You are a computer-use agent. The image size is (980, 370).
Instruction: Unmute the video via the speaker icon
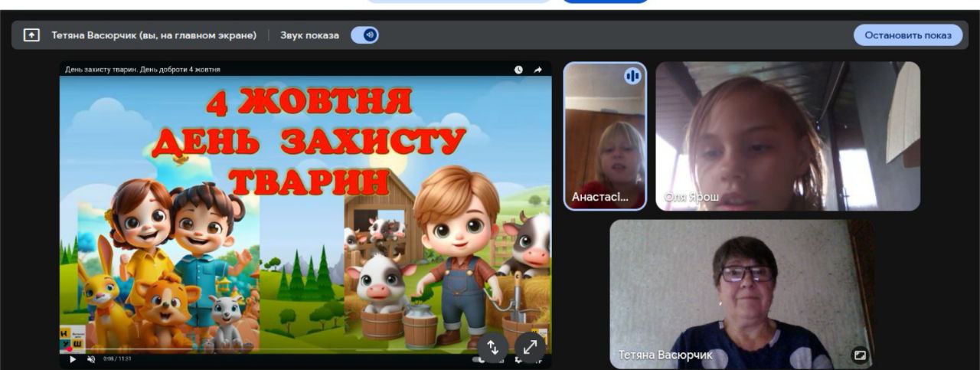(x=91, y=359)
